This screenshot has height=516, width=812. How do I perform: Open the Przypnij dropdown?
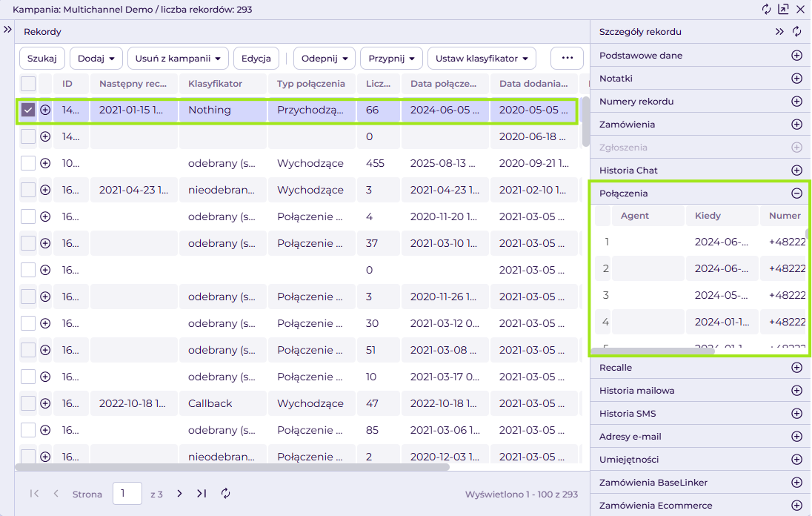point(391,58)
